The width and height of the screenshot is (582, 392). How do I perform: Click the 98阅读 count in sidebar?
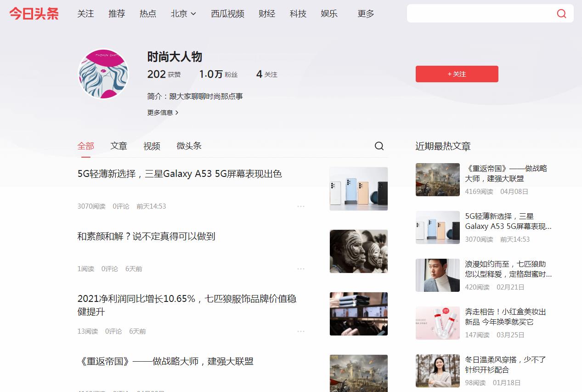pyautogui.click(x=475, y=383)
